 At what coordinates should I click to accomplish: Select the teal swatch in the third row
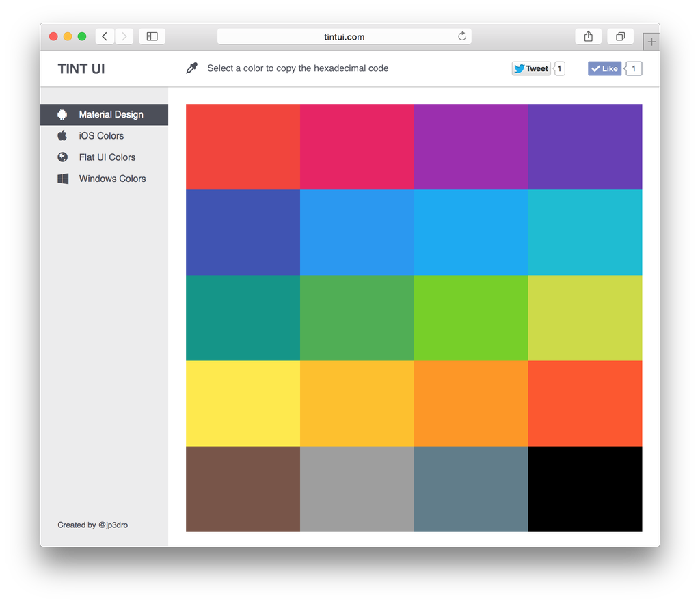[243, 318]
